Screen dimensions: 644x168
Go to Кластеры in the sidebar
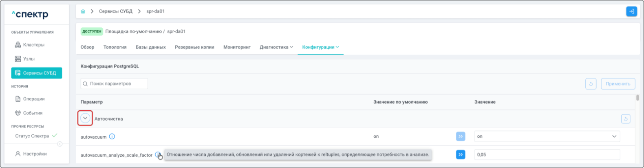33,45
